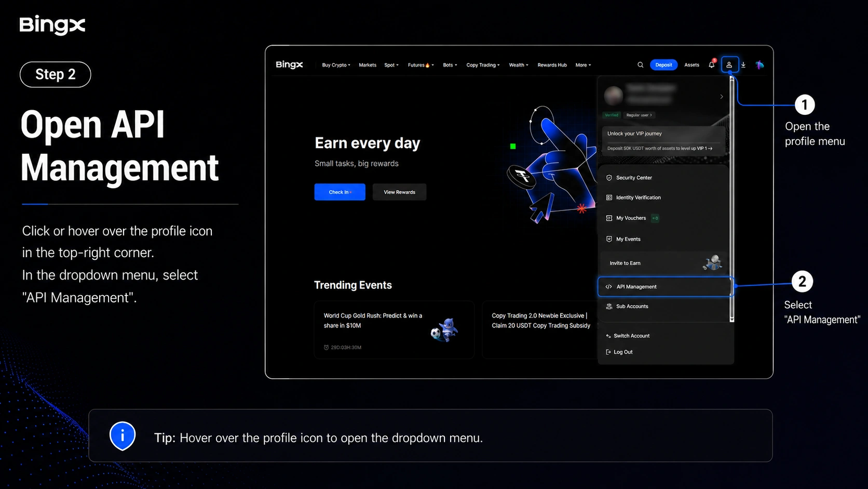Expand the More dropdown
The image size is (868, 489).
click(x=583, y=65)
